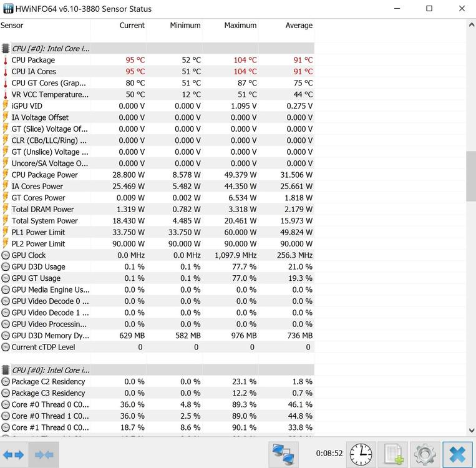This screenshot has height=468, width=476.
Task: Click the vertical scrollbar thumb
Action: (x=470, y=175)
